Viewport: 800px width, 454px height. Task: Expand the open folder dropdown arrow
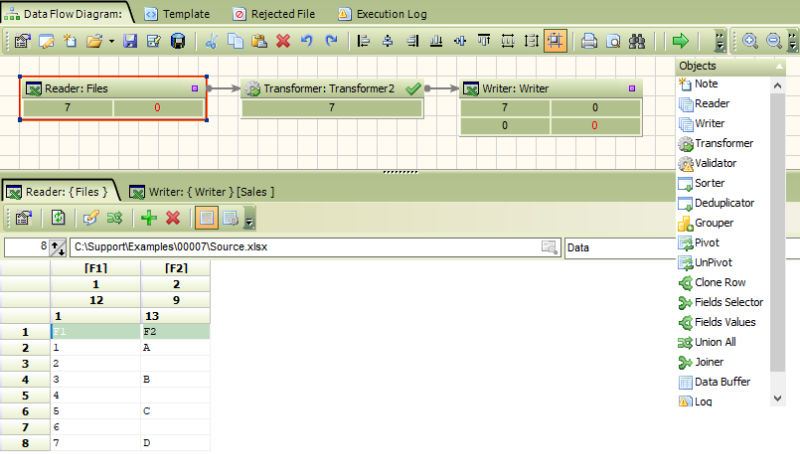(111, 41)
